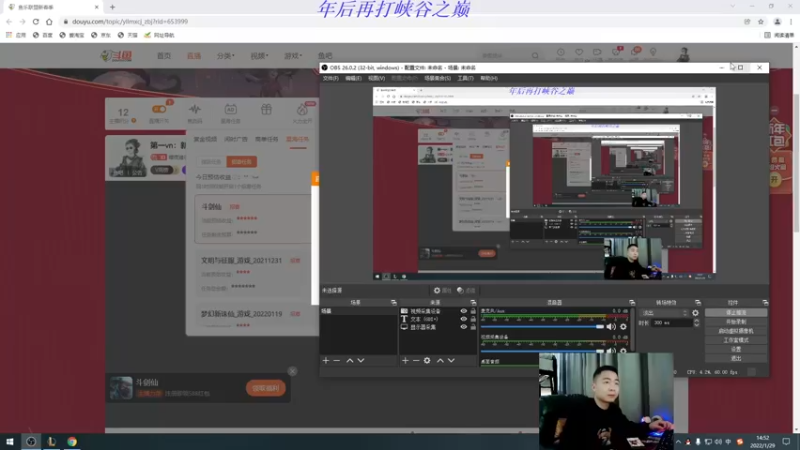Show hidden icons chevron in system tray
This screenshot has width=800, height=450.
(x=678, y=442)
